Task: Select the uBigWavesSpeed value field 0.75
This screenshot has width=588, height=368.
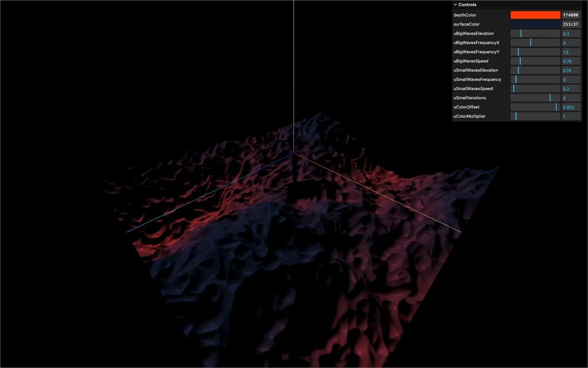Action: tap(571, 61)
